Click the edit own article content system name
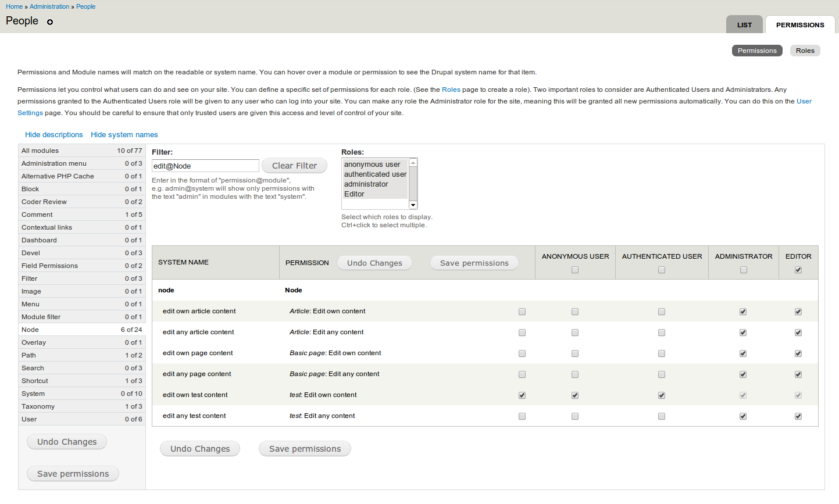This screenshot has width=839, height=504. 199,311
